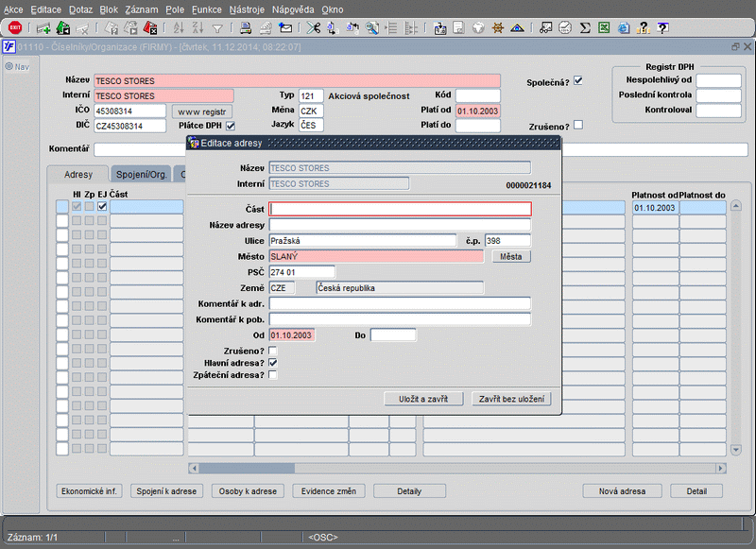Viewport: 756px width, 549px height.
Task: Click the question mark help icon with figures
Action: pos(644,28)
